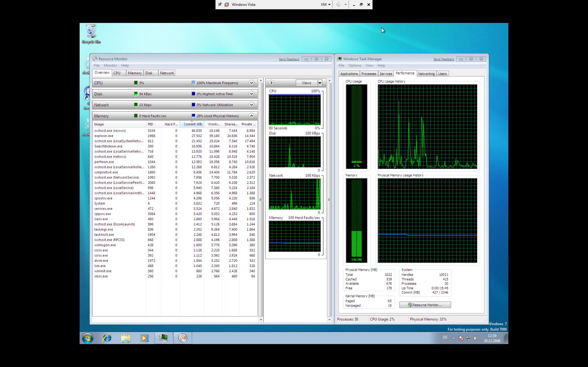Click the Views button above the graphs
This screenshot has height=367, width=588.
[x=306, y=83]
